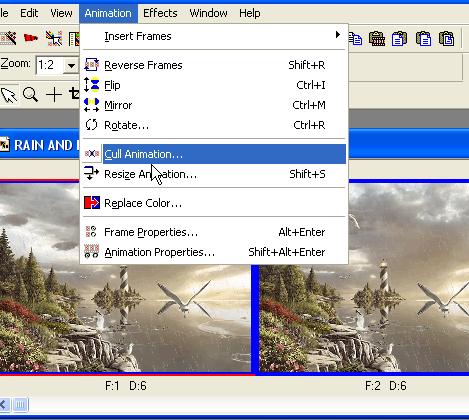Click the Reverse Frames icon
469x420 pixels.
91,65
